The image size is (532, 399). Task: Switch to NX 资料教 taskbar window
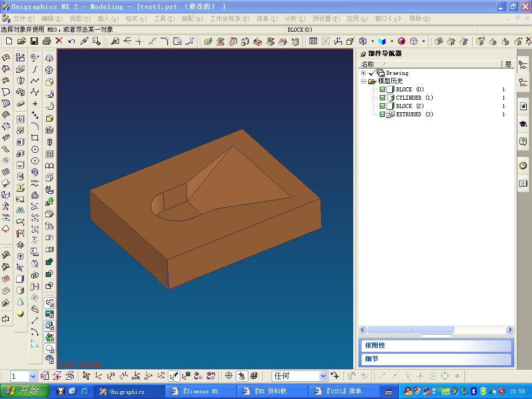pos(272,392)
